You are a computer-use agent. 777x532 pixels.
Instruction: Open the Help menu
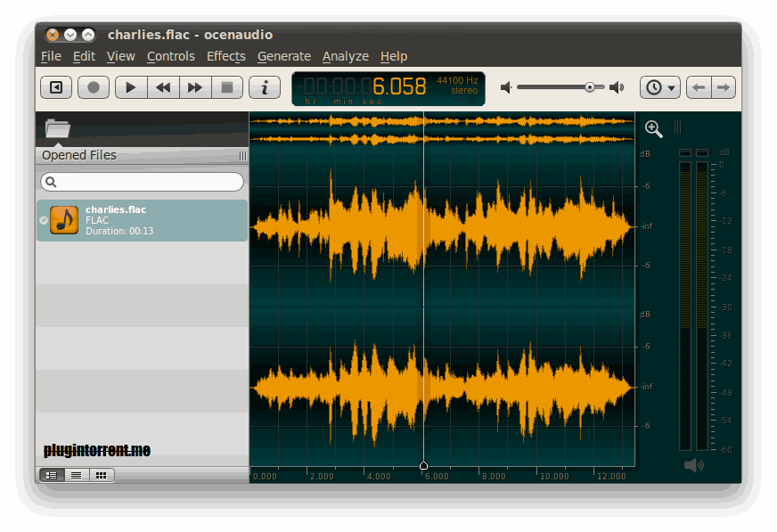394,56
